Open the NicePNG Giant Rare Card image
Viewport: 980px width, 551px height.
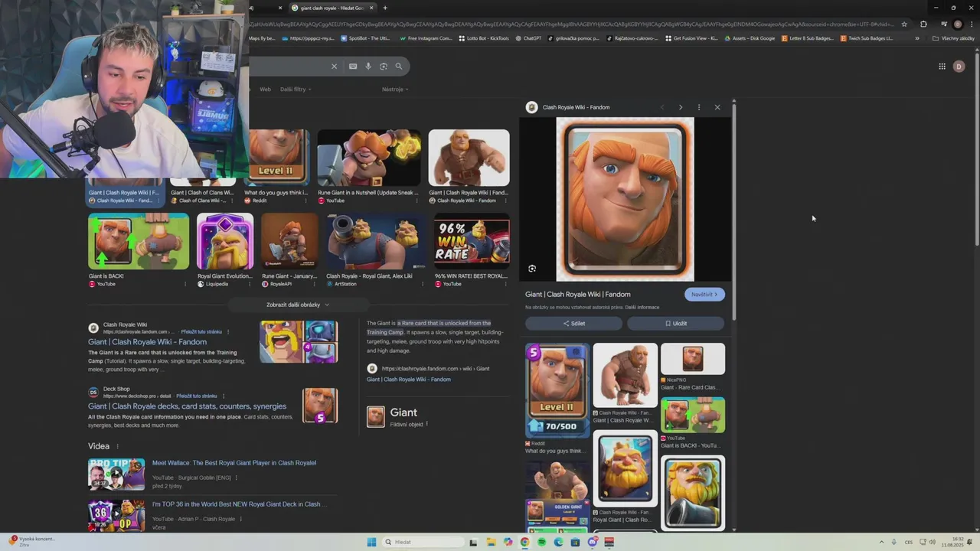coord(693,359)
